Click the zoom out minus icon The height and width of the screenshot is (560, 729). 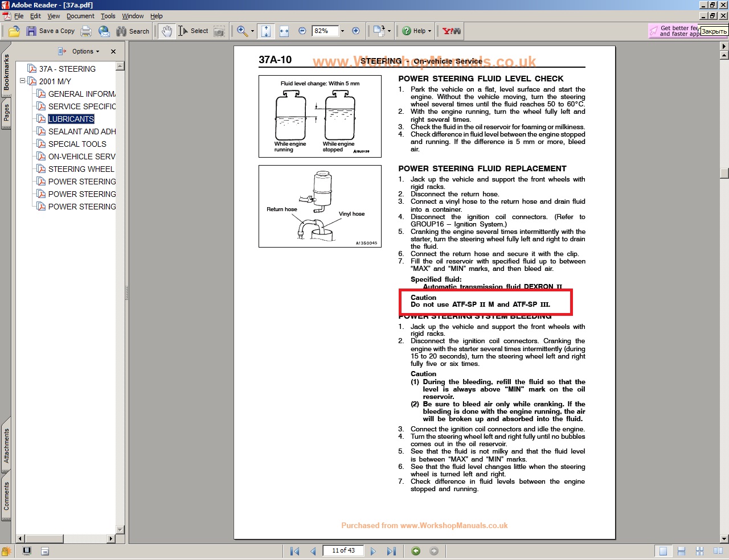tap(302, 31)
